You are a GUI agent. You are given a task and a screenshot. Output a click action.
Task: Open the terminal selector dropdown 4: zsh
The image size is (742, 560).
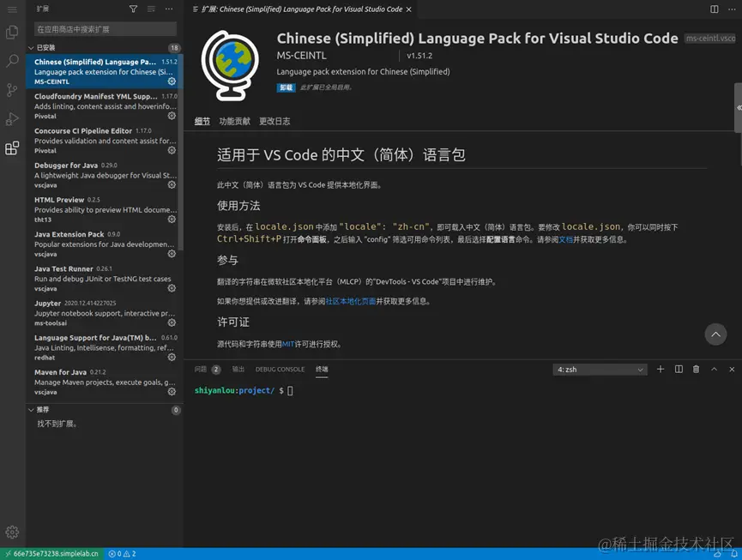click(x=600, y=370)
